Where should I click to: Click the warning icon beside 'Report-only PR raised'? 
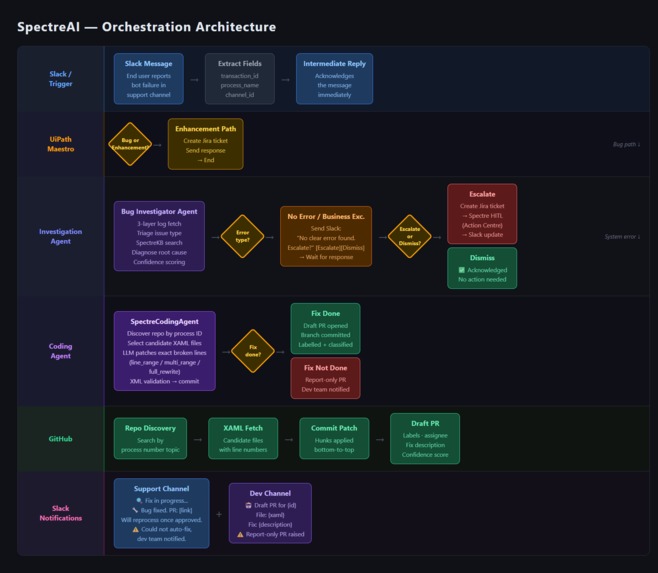tap(240, 534)
